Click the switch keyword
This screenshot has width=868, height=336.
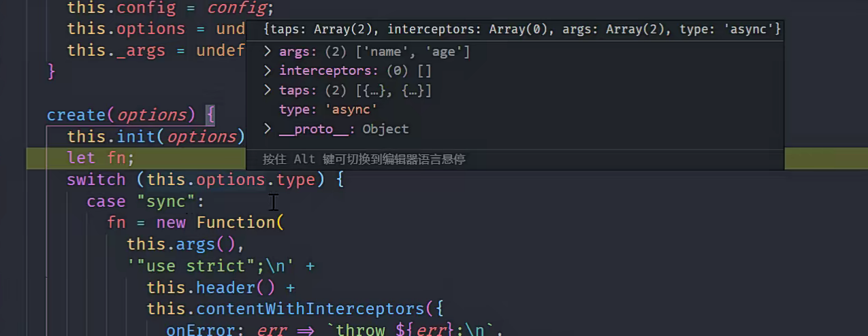point(96,180)
